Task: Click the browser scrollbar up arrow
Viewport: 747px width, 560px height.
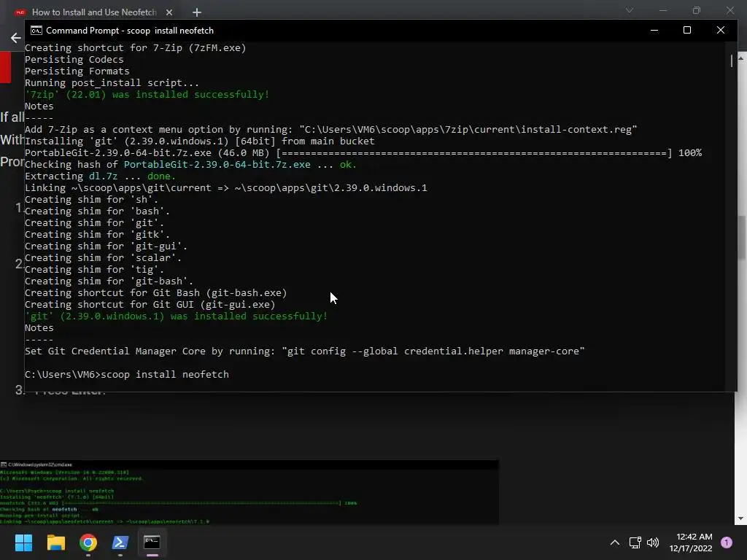Action: click(741, 58)
